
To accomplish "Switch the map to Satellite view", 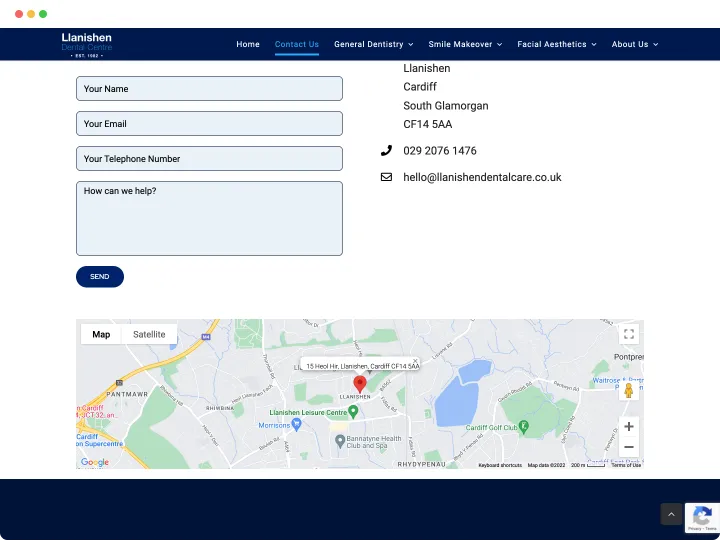I will pyautogui.click(x=149, y=334).
